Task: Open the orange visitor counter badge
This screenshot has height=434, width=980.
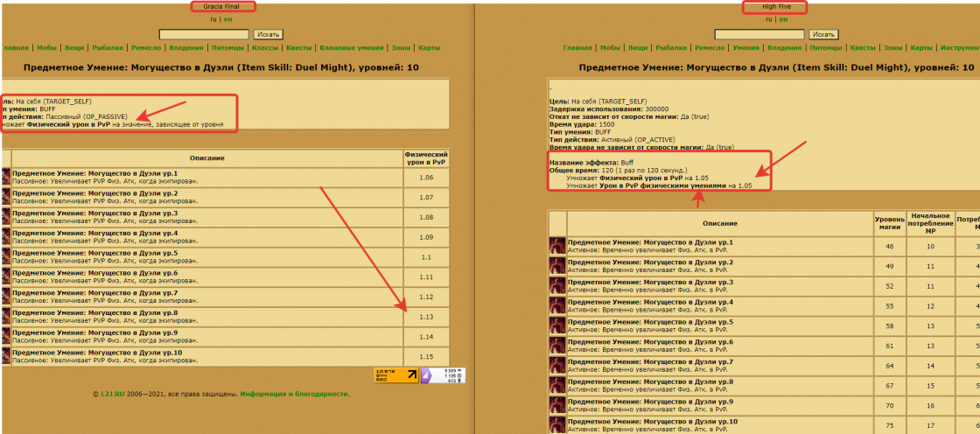Action: click(395, 375)
